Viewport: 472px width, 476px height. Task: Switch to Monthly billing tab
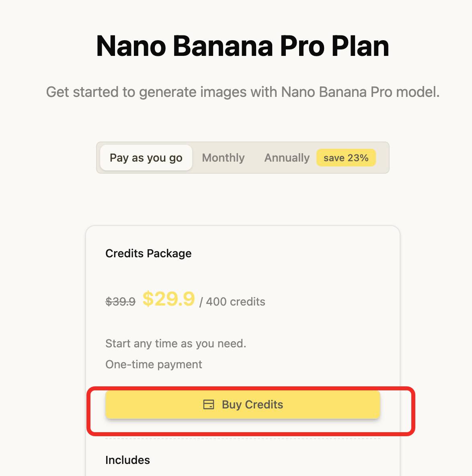(223, 158)
